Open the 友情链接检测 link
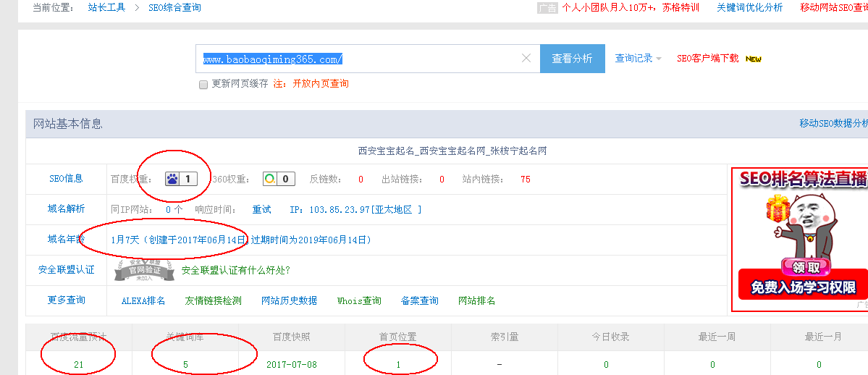The image size is (868, 375). pyautogui.click(x=213, y=300)
